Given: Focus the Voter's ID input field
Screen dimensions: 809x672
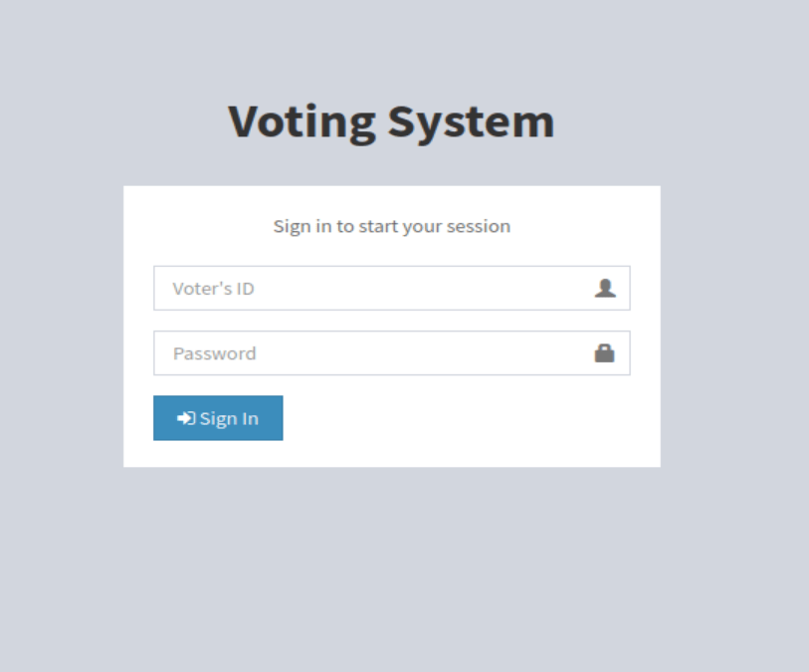Looking at the screenshot, I should click(x=378, y=289).
